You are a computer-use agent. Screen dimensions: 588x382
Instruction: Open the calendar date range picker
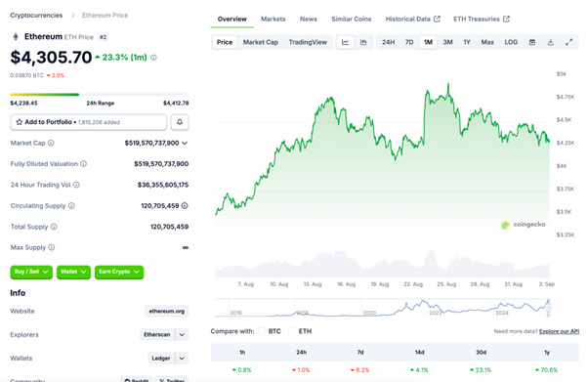pos(532,42)
